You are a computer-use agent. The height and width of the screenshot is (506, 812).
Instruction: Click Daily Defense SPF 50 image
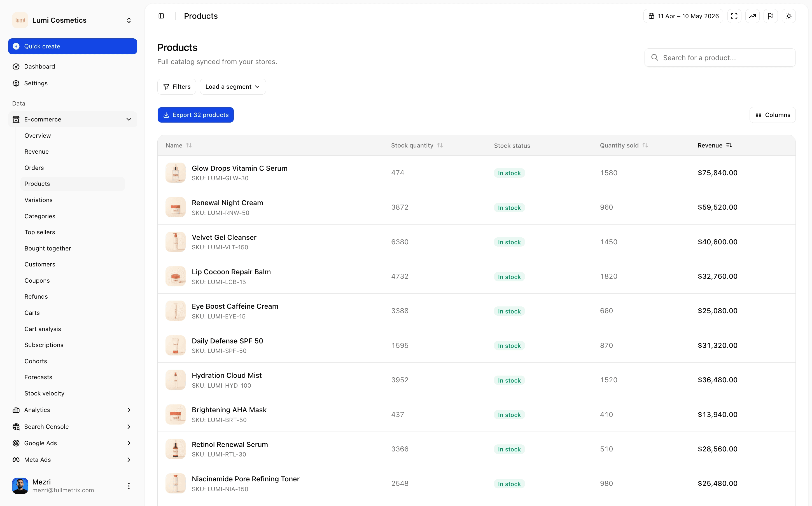coord(175,345)
